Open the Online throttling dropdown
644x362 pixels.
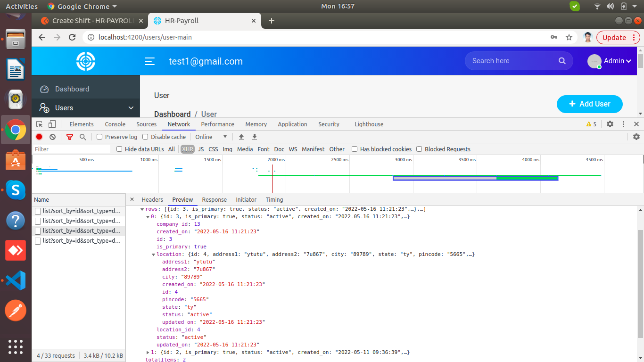[211, 137]
